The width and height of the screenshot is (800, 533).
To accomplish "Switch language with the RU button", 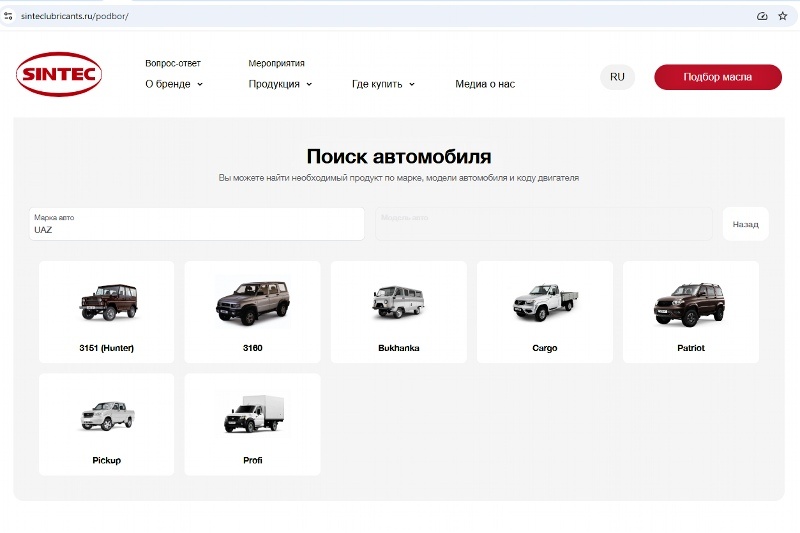I will pyautogui.click(x=617, y=77).
